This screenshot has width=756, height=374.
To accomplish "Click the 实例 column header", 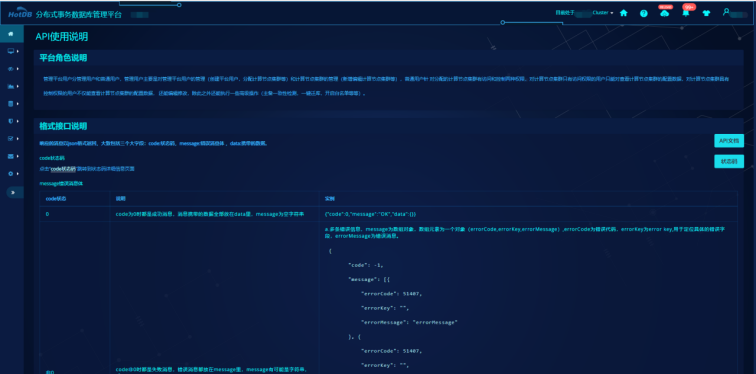I will click(x=330, y=199).
